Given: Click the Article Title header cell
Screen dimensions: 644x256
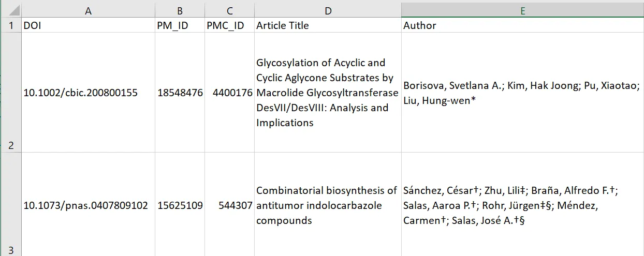Looking at the screenshot, I should click(328, 25).
